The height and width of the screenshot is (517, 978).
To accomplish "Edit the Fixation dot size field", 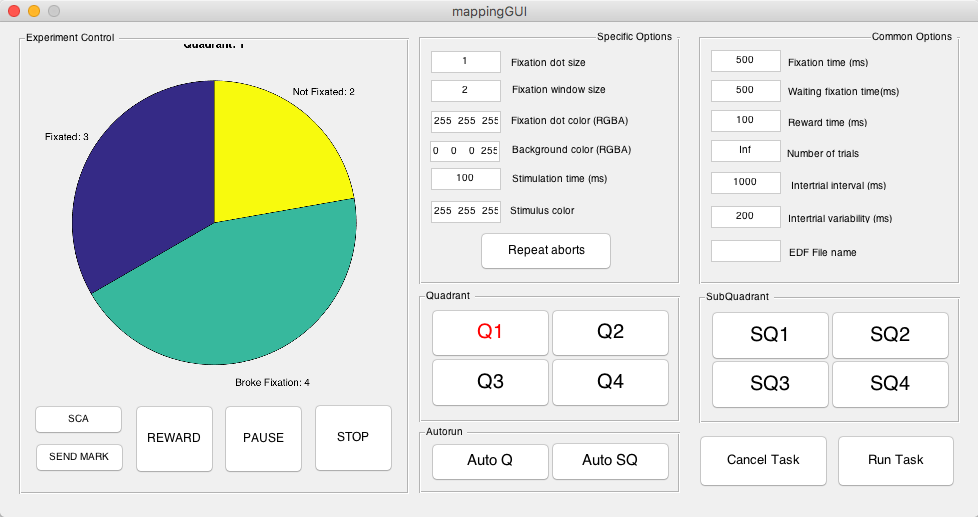I will coord(465,62).
